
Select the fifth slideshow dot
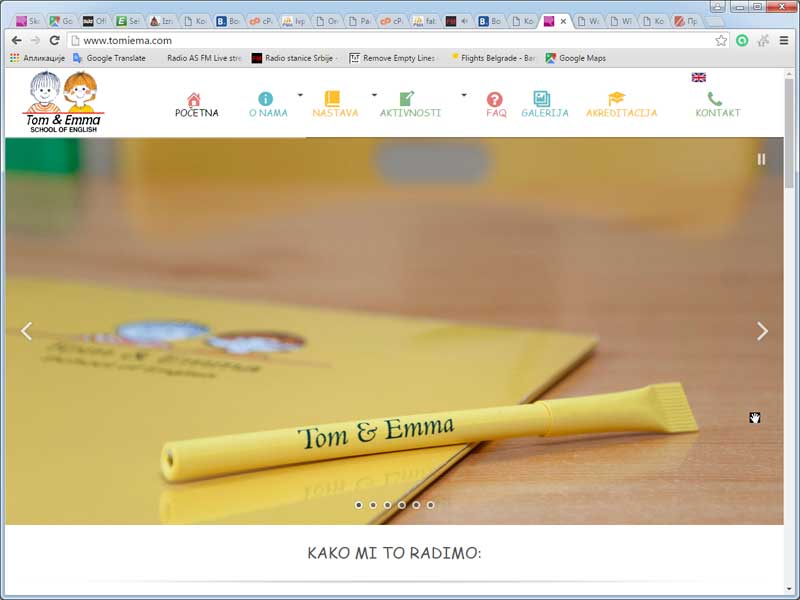[416, 505]
